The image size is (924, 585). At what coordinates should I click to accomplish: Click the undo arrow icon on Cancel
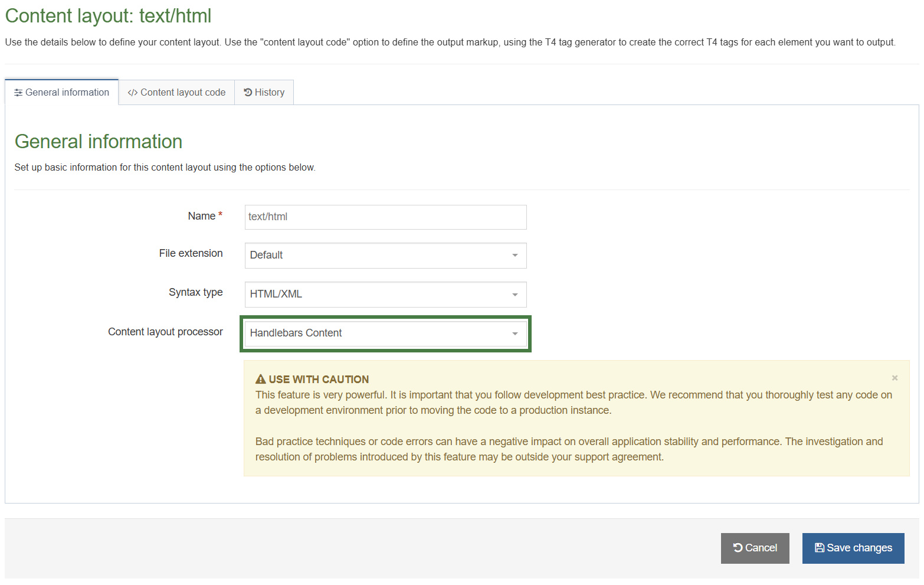click(738, 548)
